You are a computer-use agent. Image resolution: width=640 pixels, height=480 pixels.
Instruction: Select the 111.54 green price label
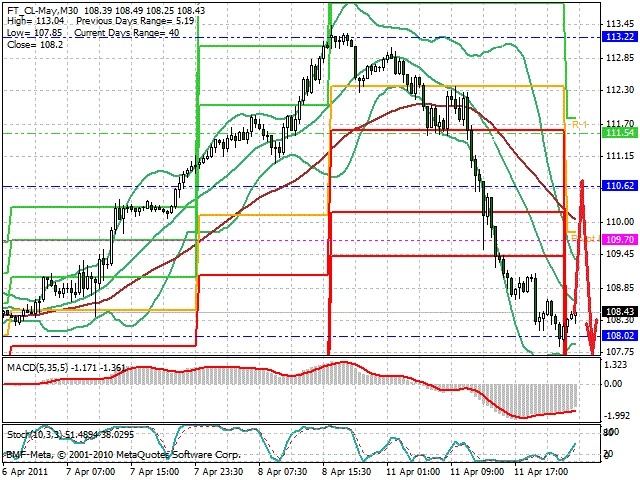[620, 133]
